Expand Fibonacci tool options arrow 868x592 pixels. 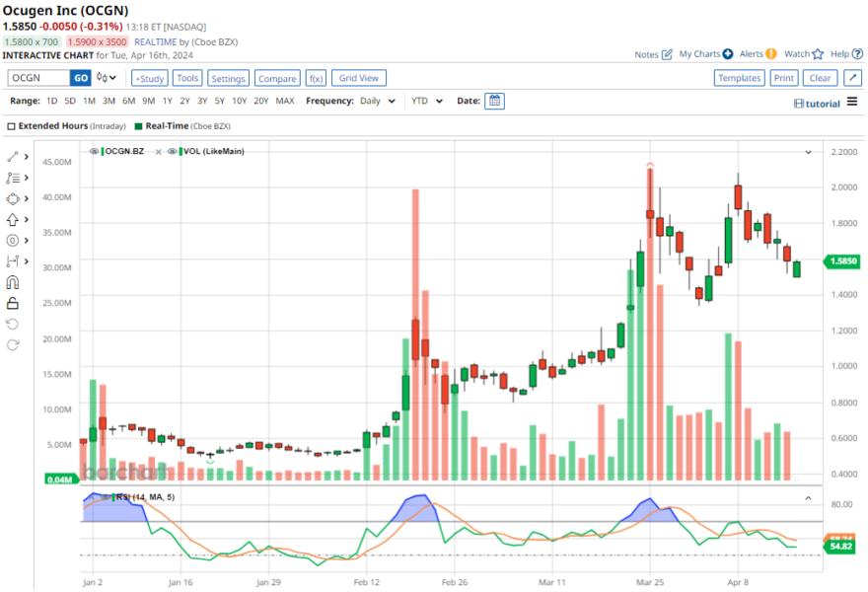tap(27, 178)
